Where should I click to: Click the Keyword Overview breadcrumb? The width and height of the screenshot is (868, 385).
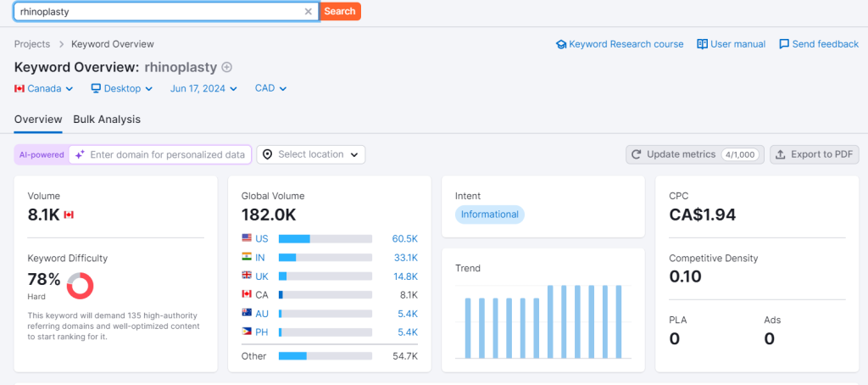[113, 44]
